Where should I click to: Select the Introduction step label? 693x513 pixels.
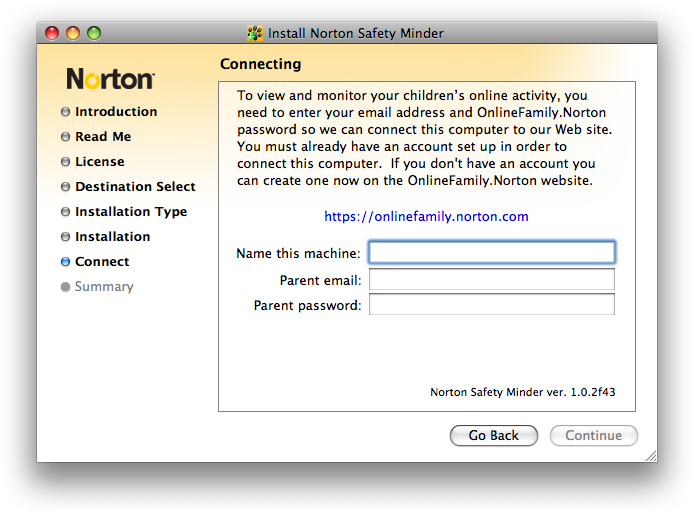116,112
